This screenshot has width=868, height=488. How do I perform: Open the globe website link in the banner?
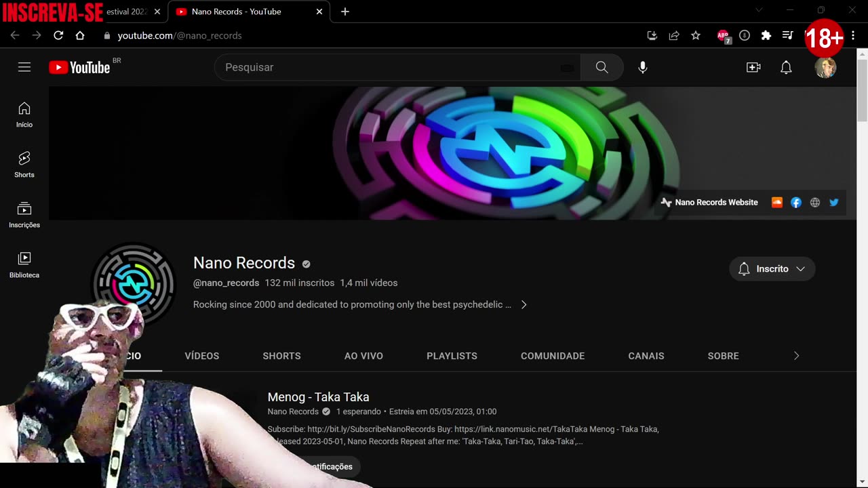[815, 202]
